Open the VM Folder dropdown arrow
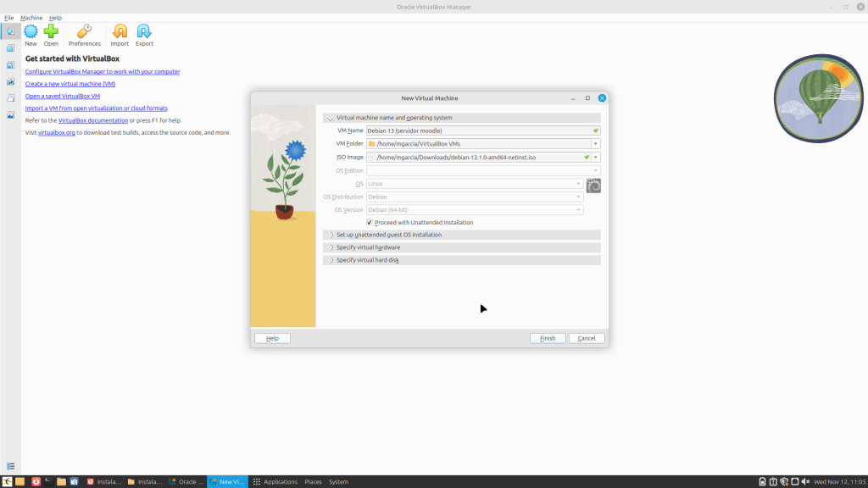 coord(596,144)
